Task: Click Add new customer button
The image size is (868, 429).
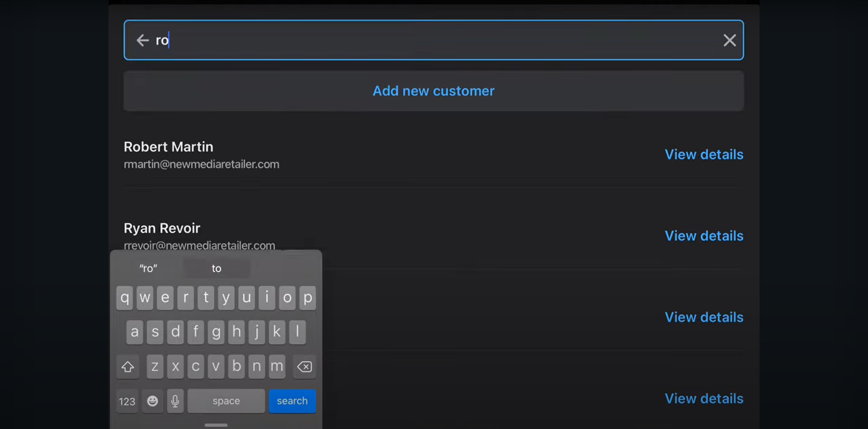Action: [433, 91]
